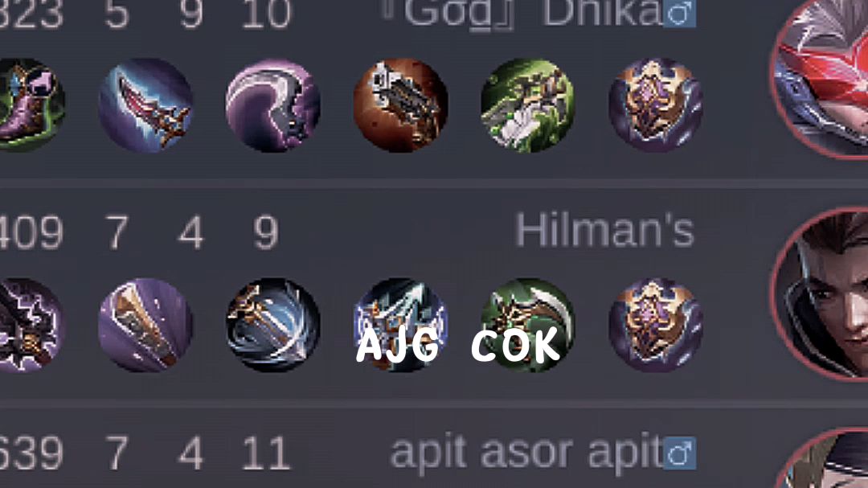The height and width of the screenshot is (488, 868).
Task: Select the blue claw item under AJG text
Action: point(401,325)
